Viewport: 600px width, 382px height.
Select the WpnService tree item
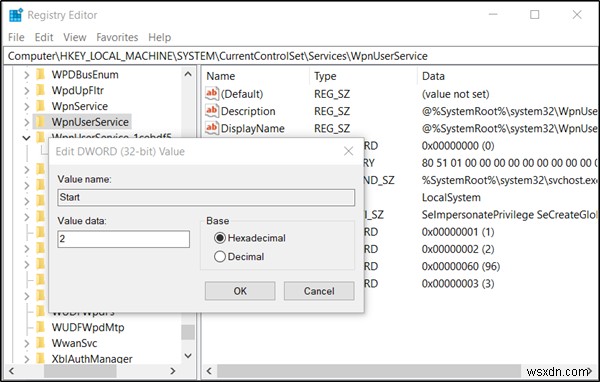pos(80,106)
